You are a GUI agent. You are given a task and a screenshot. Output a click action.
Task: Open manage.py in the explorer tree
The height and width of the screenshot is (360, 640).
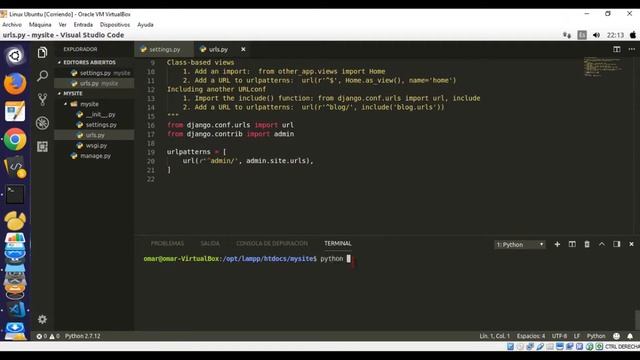point(95,156)
